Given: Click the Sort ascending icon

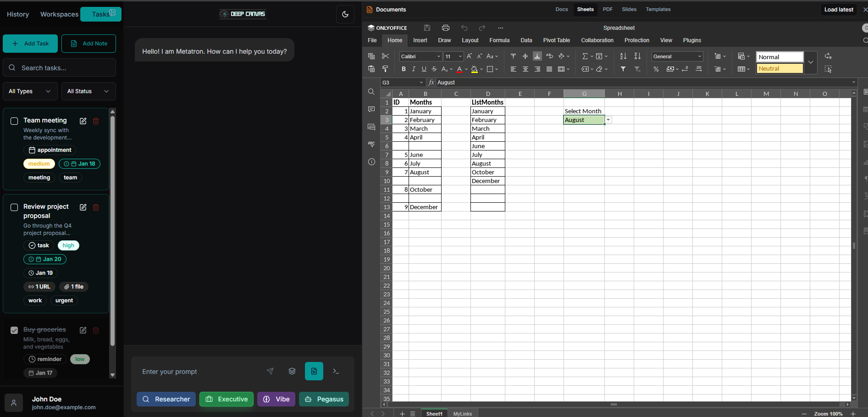Looking at the screenshot, I should 623,56.
